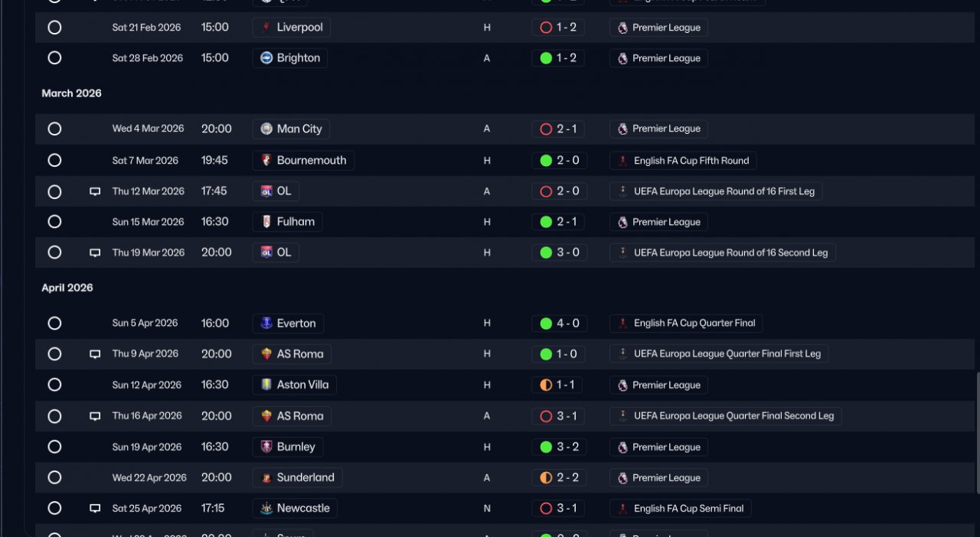Select the radio circle for Fulham match
Screen dimensions: 980x537
coord(54,222)
